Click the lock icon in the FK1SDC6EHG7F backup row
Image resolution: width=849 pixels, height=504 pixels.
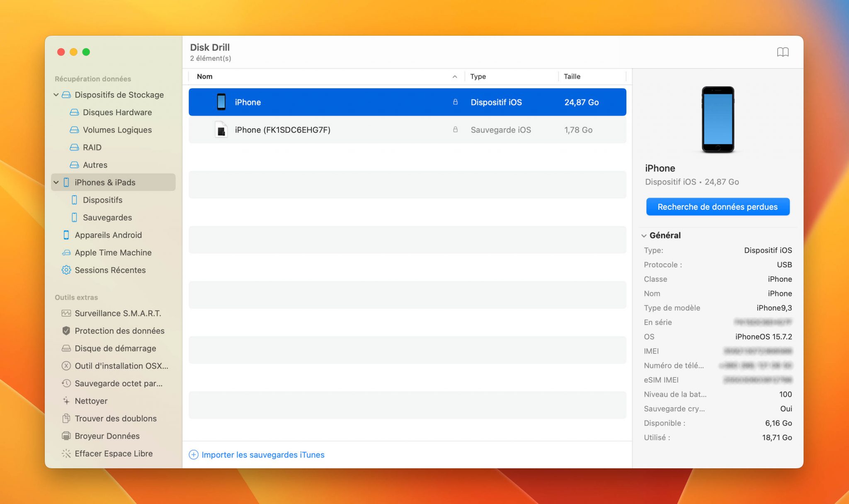pyautogui.click(x=455, y=130)
